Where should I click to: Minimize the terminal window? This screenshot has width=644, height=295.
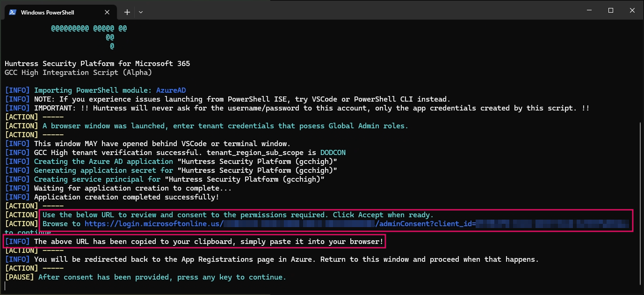pos(589,10)
